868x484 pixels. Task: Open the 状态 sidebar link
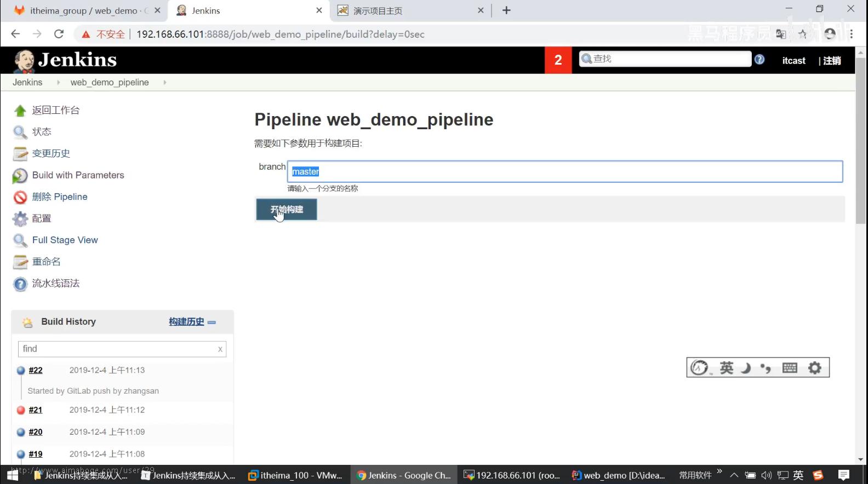point(42,132)
